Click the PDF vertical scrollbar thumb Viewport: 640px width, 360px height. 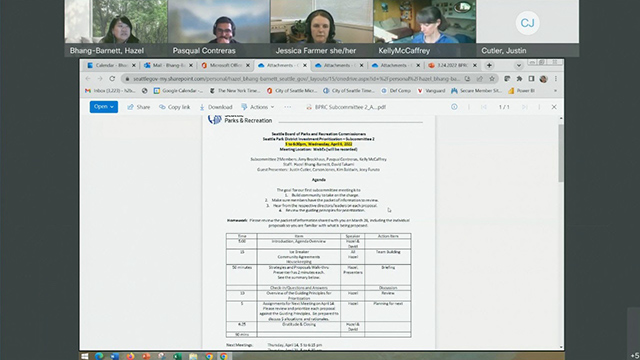[561, 153]
